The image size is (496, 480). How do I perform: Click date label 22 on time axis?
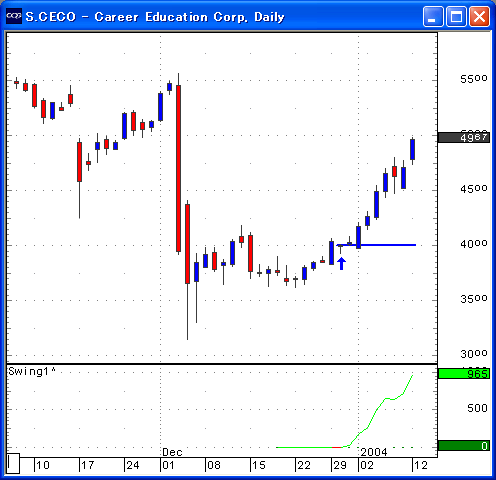(x=304, y=465)
